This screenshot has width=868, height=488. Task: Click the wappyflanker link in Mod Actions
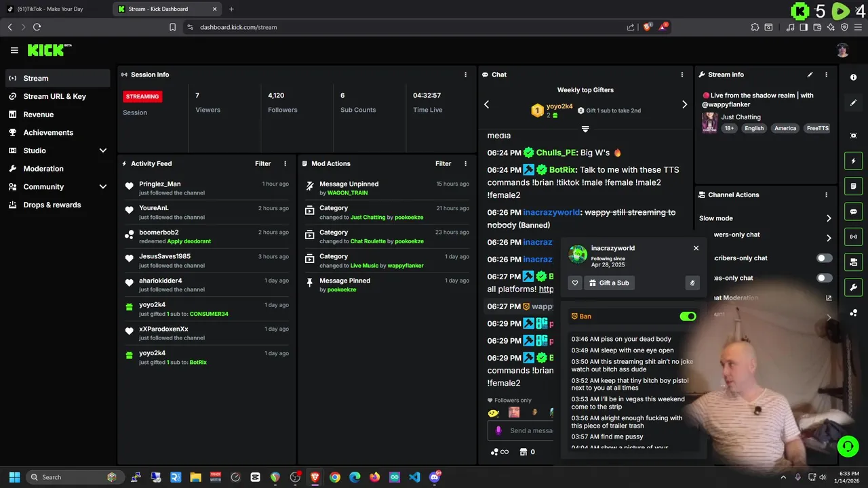(x=406, y=266)
